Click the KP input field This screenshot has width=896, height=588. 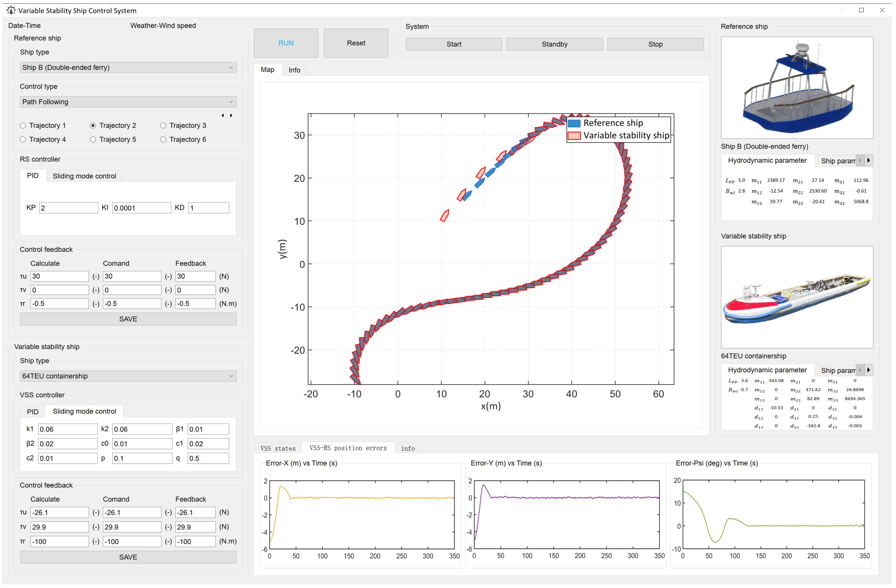(69, 208)
